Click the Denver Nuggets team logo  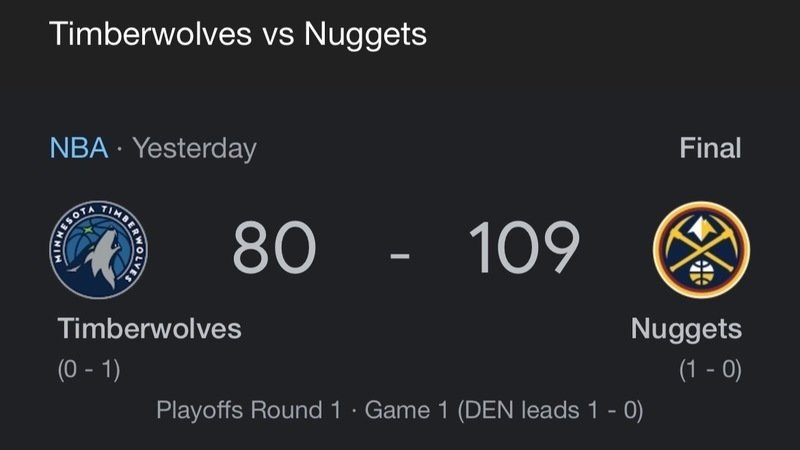click(700, 249)
